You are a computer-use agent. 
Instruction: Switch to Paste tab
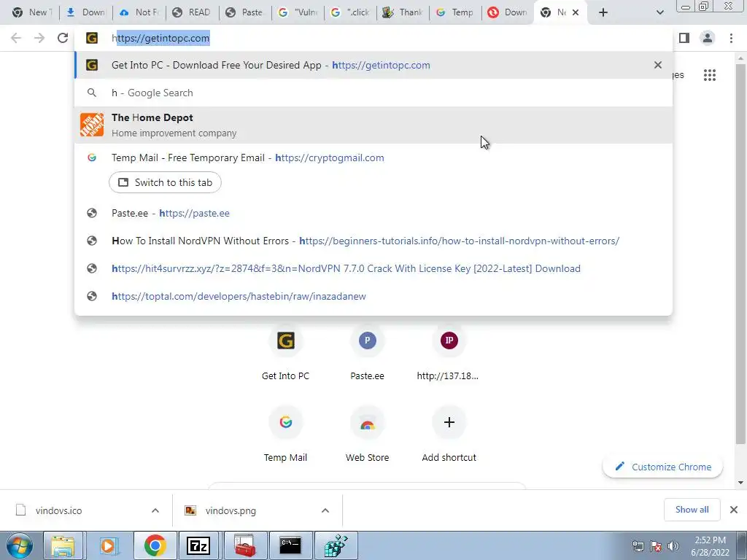point(245,12)
